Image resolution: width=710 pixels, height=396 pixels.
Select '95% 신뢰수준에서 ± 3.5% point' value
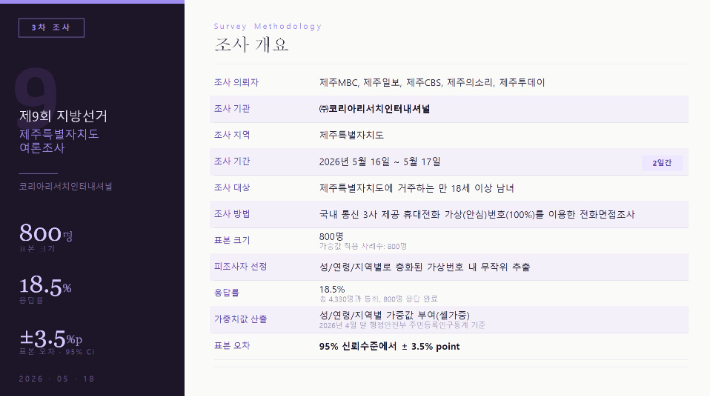pyautogui.click(x=389, y=347)
